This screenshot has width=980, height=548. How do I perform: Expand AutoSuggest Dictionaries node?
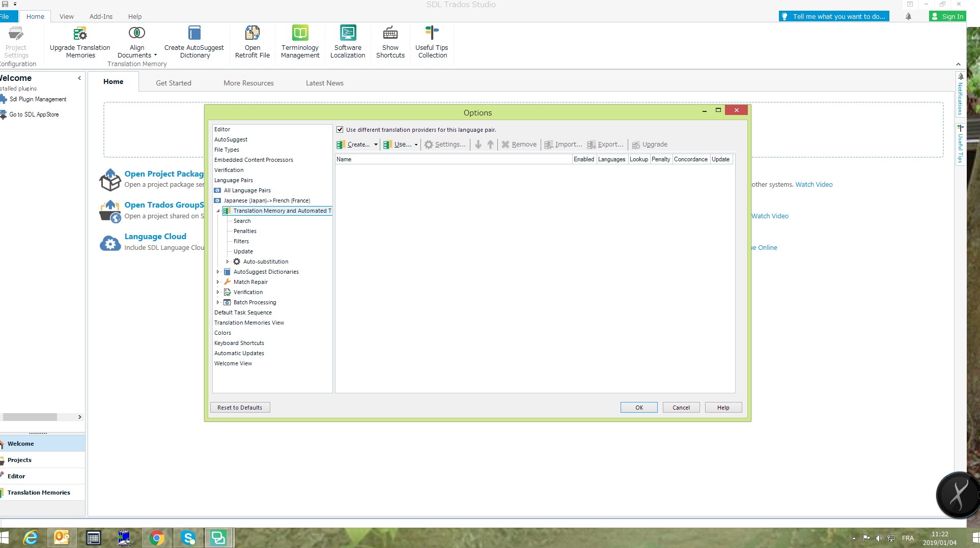218,272
